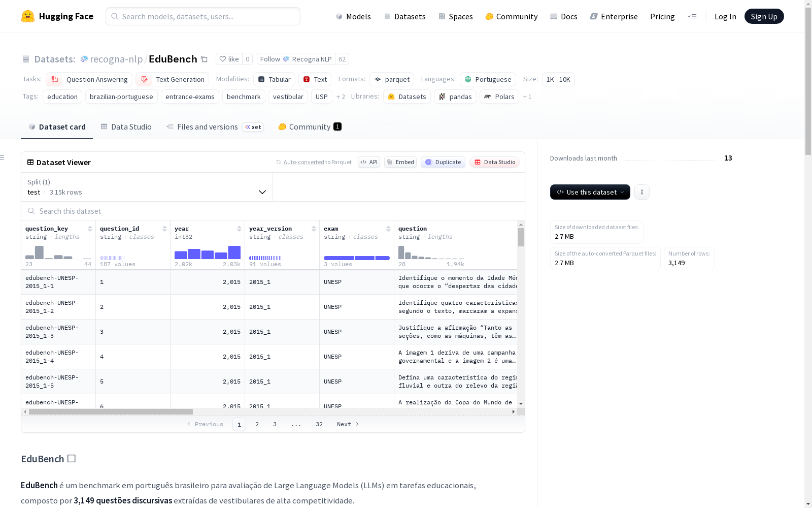Go to the Next page of rows
This screenshot has width=812, height=508.
coord(348,424)
